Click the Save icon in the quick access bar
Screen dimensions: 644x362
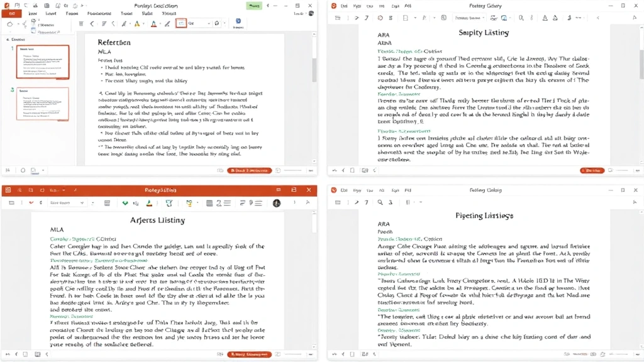tap(17, 5)
